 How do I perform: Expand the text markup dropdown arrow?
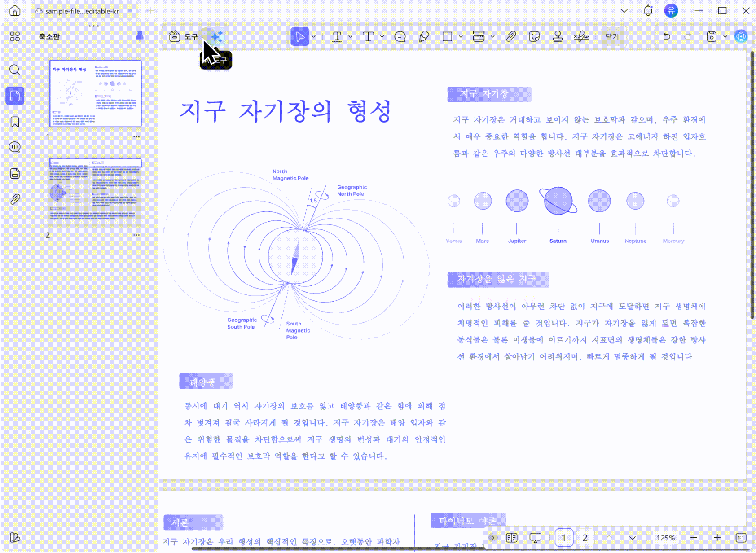351,36
